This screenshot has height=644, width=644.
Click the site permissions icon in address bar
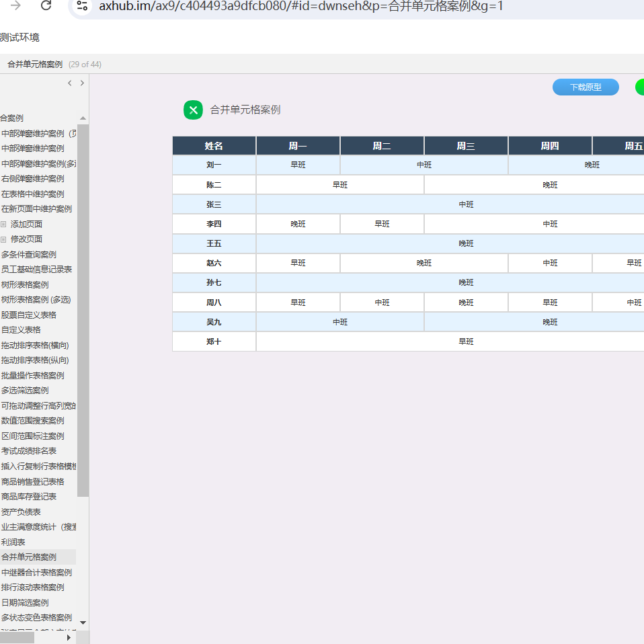83,6
